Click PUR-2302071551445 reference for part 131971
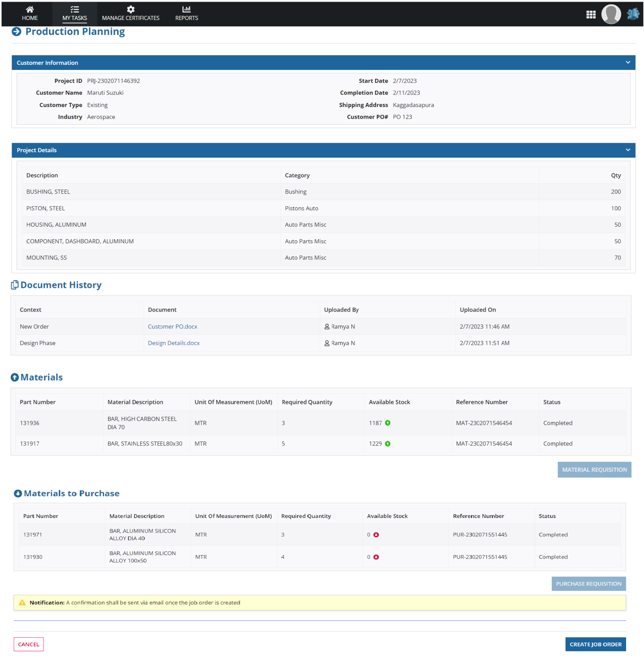This screenshot has height=671, width=644. (480, 535)
